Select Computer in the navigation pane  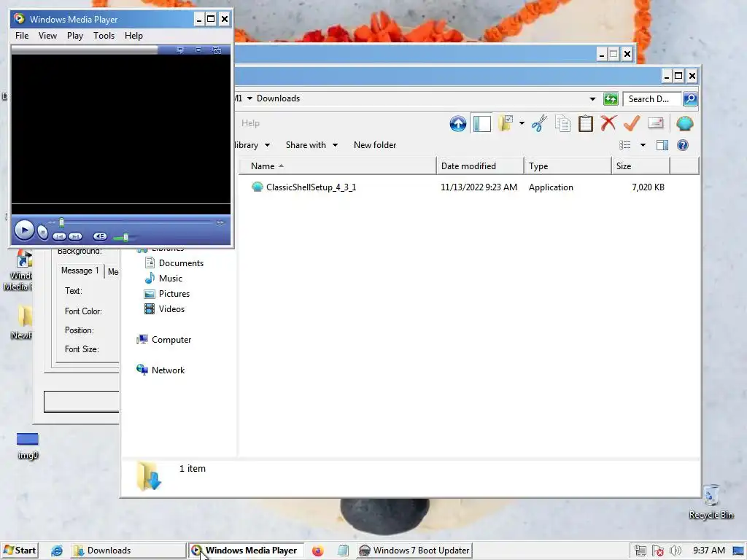point(171,340)
